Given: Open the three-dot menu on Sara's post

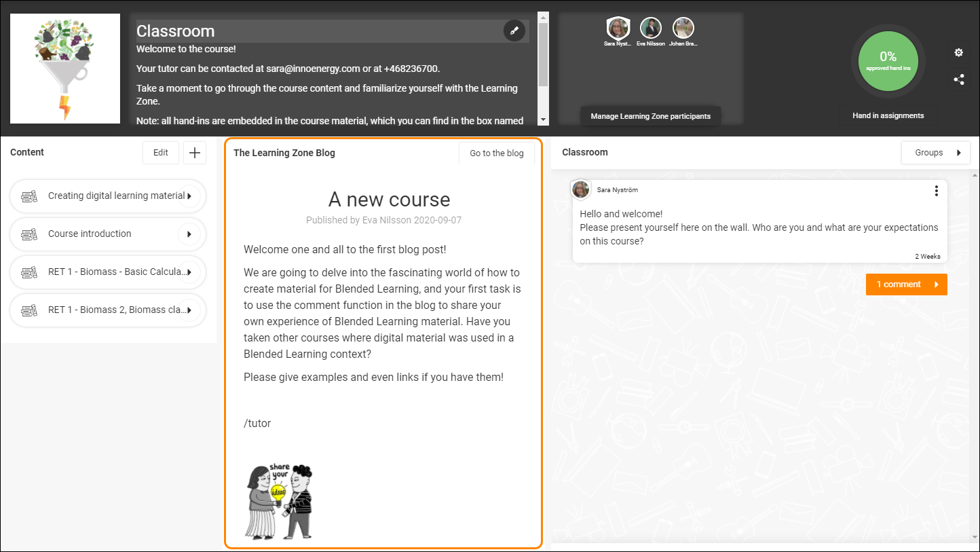Looking at the screenshot, I should [936, 191].
